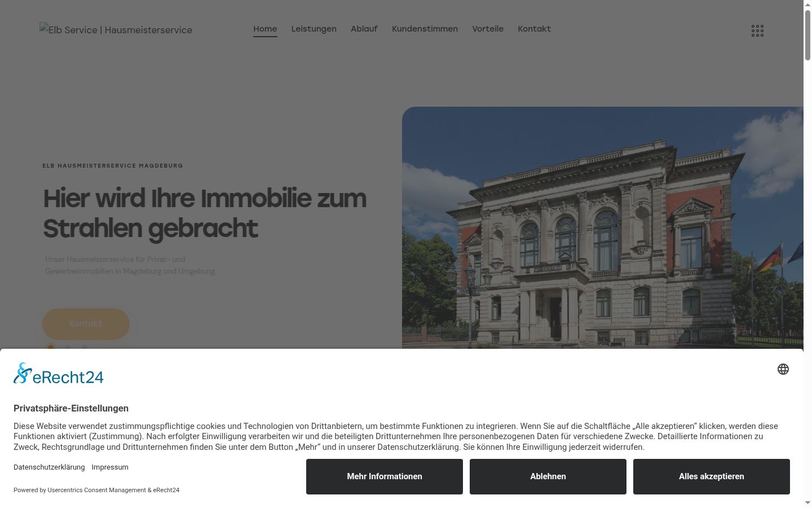Click the hero building photo
The height and width of the screenshot is (508, 812).
pyautogui.click(x=602, y=227)
